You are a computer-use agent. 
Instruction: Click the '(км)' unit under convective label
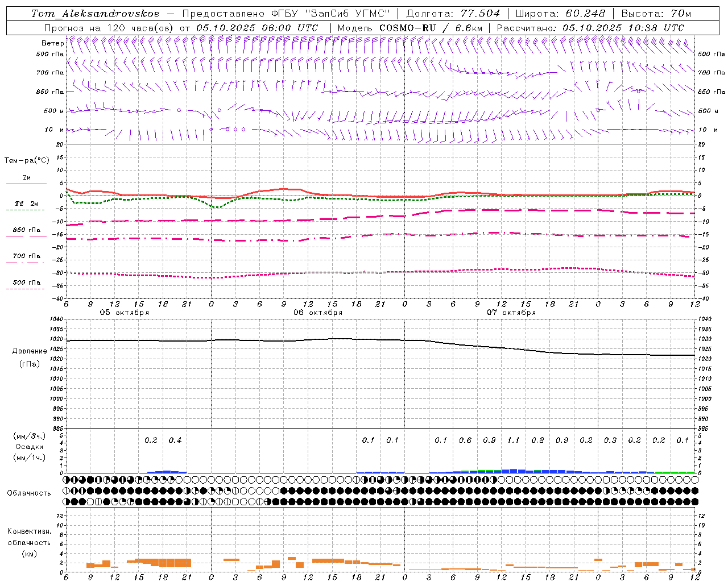point(29,554)
